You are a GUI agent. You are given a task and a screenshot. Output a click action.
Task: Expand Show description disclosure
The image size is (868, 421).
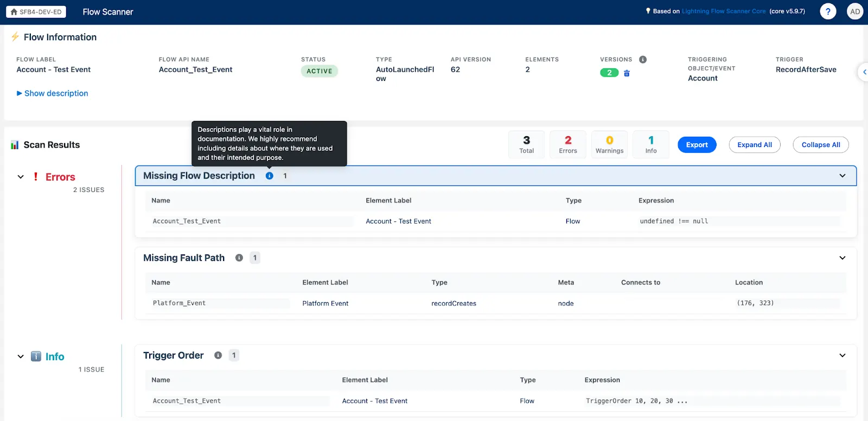coord(53,93)
